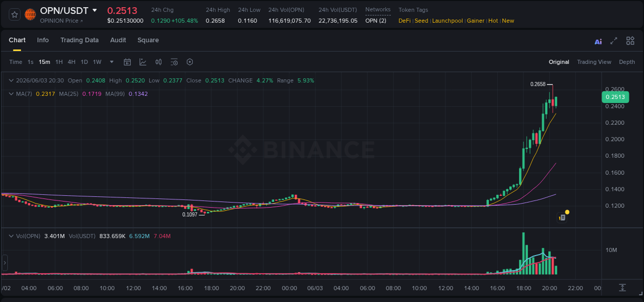
Task: Click the Range 5.93% value
Action: 306,80
